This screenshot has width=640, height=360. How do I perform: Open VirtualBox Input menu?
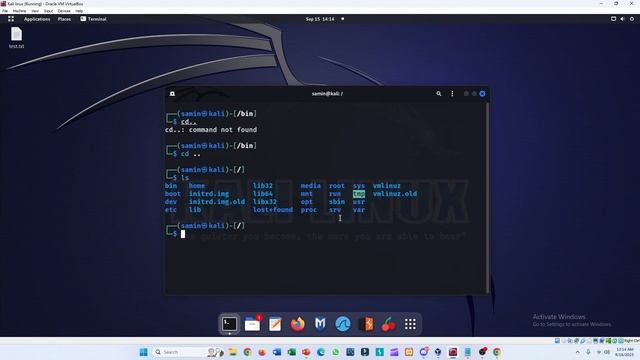(48, 11)
